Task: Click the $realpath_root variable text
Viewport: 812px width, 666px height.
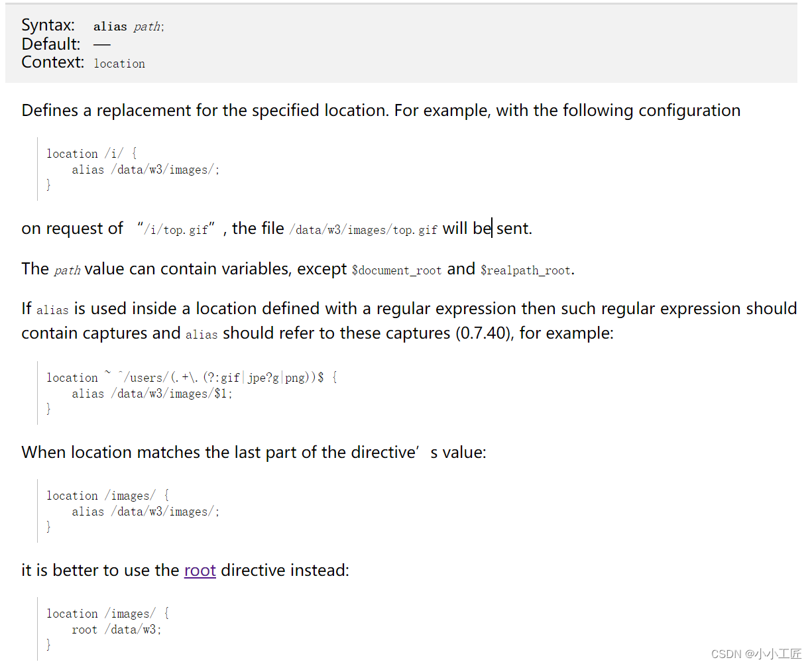Action: [x=526, y=270]
